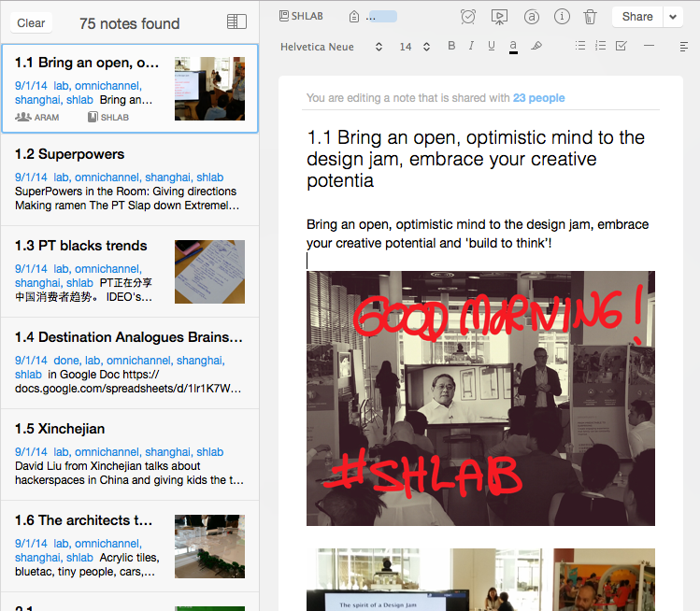The width and height of the screenshot is (700, 611).
Task: Open note info icon
Action: pyautogui.click(x=562, y=17)
